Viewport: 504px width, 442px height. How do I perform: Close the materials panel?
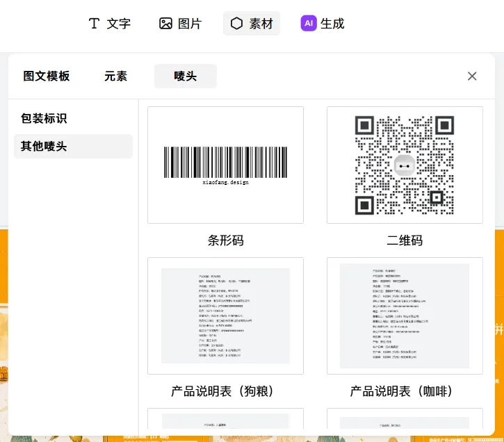pyautogui.click(x=472, y=76)
